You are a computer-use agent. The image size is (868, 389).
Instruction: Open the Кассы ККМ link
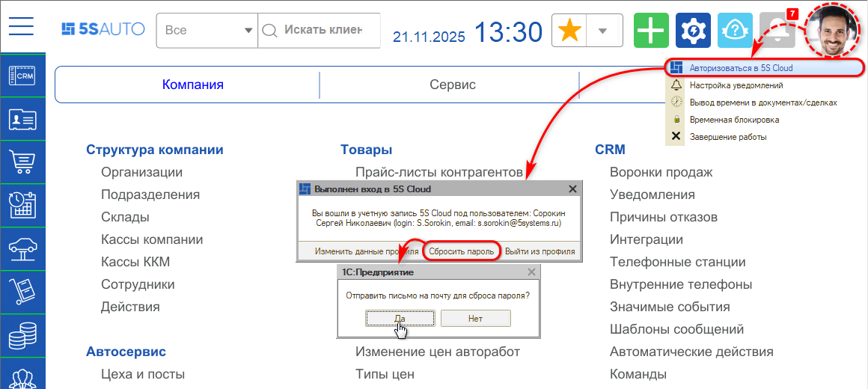[135, 262]
